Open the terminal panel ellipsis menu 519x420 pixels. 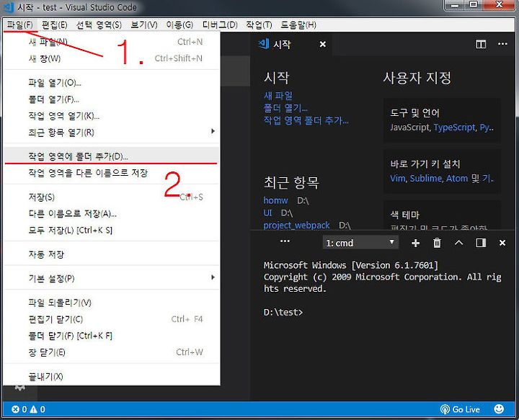(x=285, y=241)
